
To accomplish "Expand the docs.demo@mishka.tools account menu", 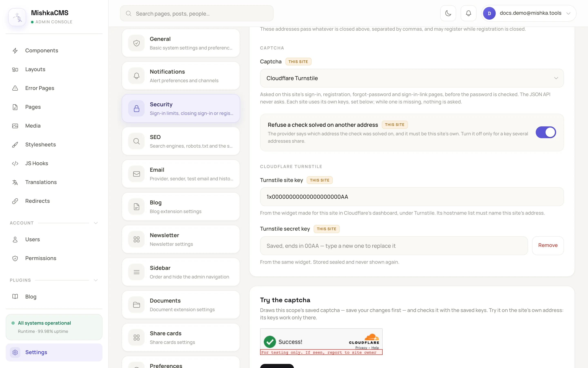I will tap(529, 13).
